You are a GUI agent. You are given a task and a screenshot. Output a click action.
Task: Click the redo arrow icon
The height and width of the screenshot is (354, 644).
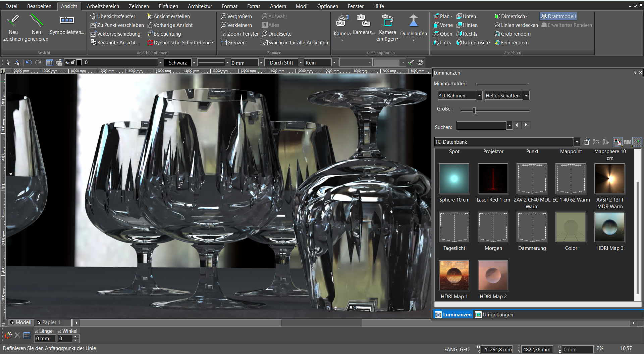click(x=38, y=62)
